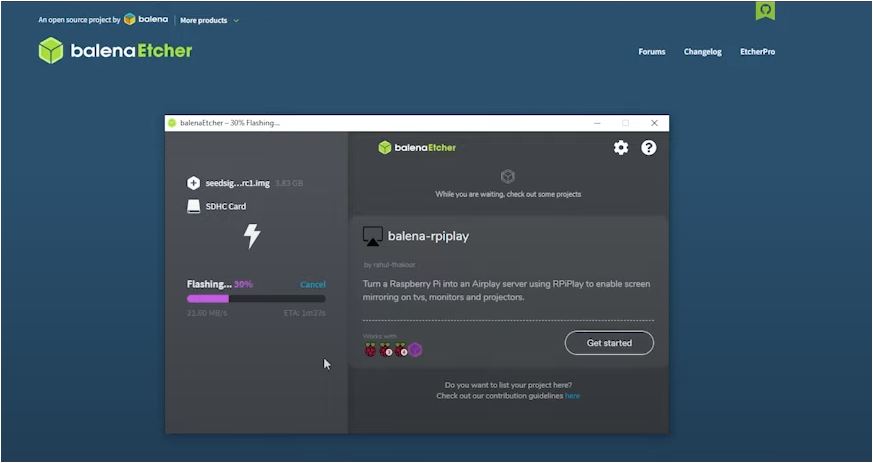Click the SDHC Card label
This screenshot has width=873, height=463.
pos(225,206)
